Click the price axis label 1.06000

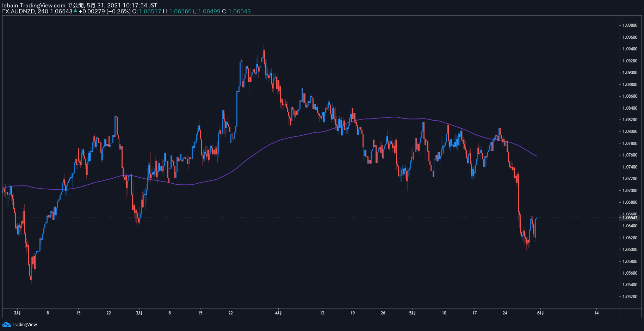pyautogui.click(x=630, y=250)
